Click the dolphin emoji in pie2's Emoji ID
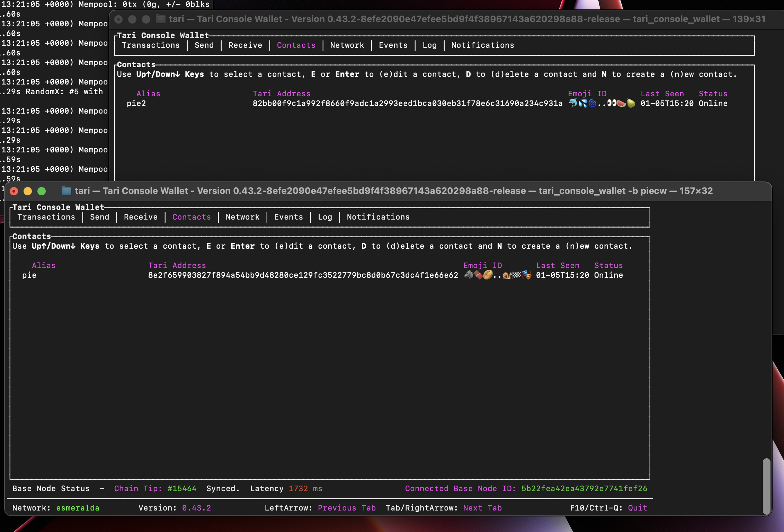 tap(573, 103)
